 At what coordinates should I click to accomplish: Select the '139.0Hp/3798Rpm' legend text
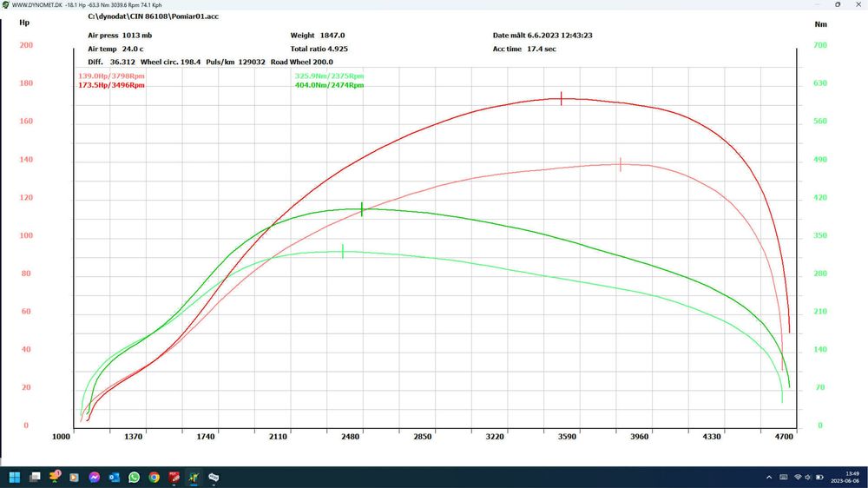(x=111, y=76)
